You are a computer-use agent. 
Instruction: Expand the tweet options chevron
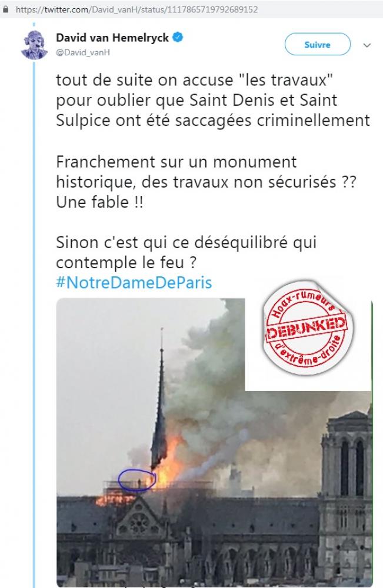367,45
